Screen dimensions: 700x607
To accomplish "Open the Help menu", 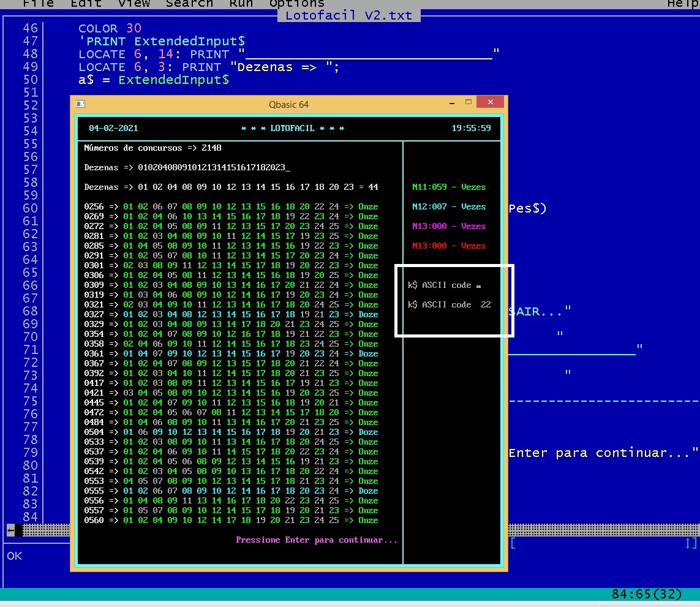I will pyautogui.click(x=682, y=4).
